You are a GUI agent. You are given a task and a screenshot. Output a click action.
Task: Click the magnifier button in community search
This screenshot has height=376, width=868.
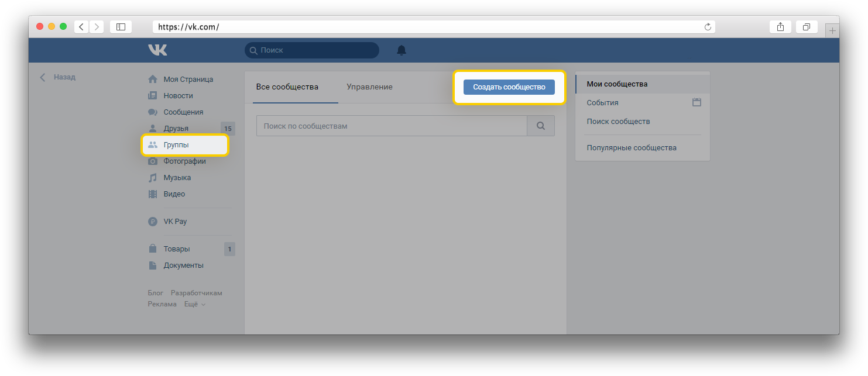(x=541, y=126)
